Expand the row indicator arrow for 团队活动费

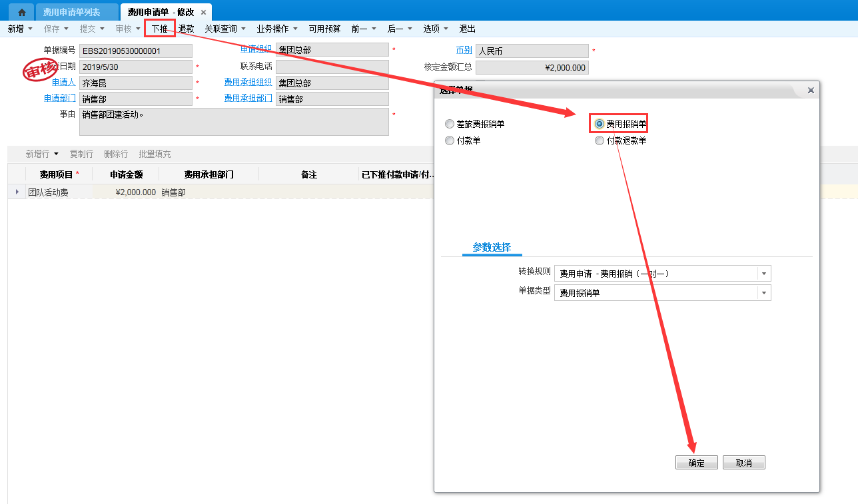[17, 192]
